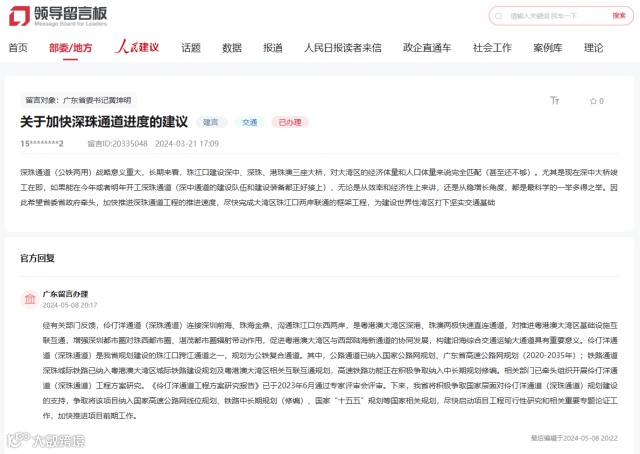
Task: Click the username 15********2
Action: coord(42,144)
